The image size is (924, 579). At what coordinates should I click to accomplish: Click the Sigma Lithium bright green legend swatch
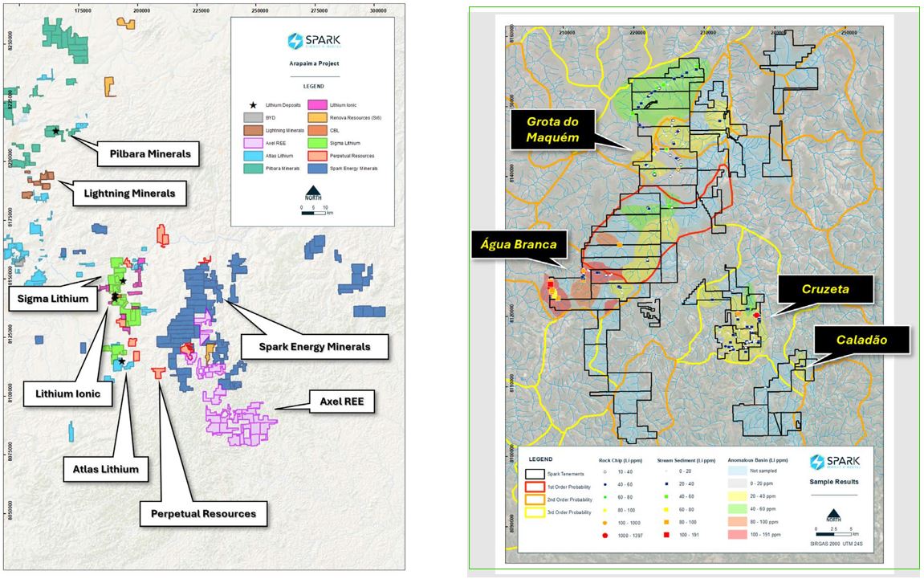click(318, 143)
